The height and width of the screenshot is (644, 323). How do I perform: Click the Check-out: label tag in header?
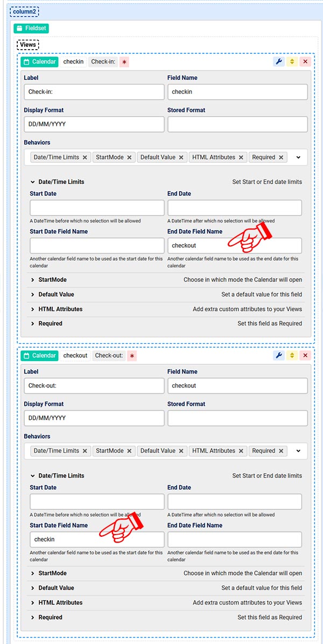[109, 356]
